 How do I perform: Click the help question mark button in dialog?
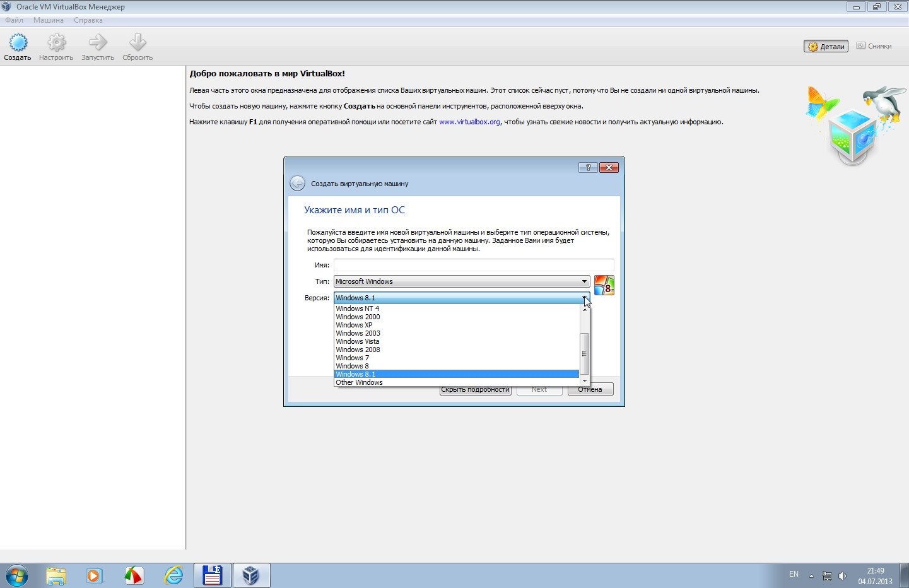pos(588,167)
